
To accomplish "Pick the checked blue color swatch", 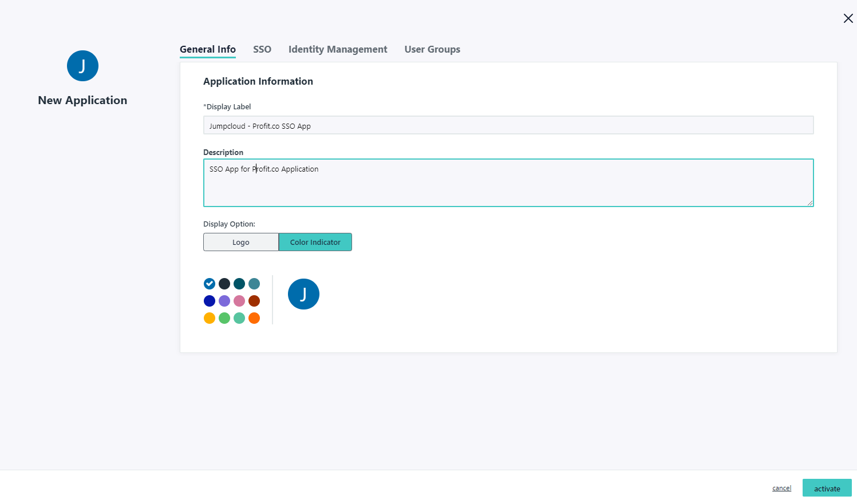I will click(210, 284).
